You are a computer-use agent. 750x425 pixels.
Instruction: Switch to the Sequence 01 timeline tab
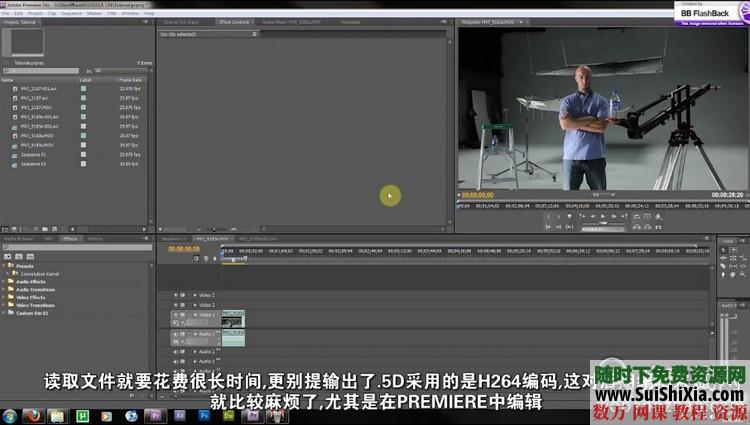click(174, 239)
